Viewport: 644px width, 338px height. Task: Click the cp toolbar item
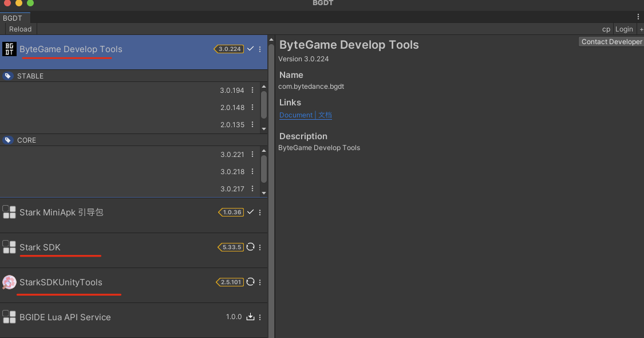coord(606,29)
